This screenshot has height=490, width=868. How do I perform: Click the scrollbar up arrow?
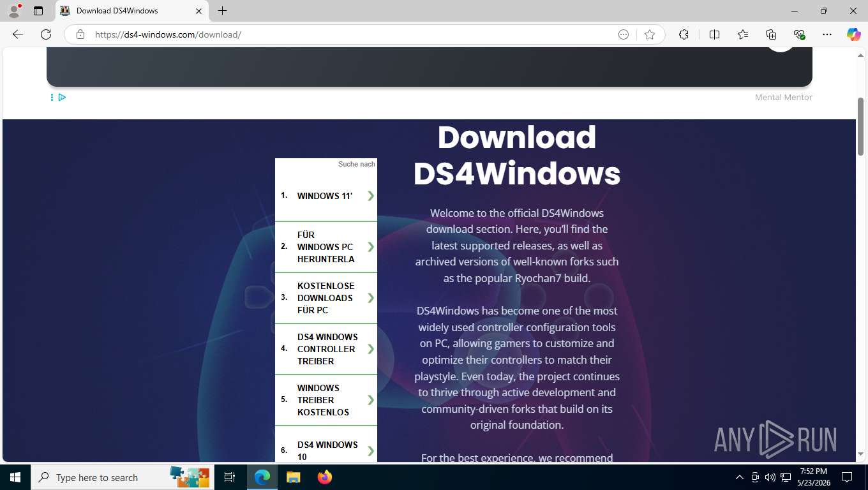click(860, 56)
